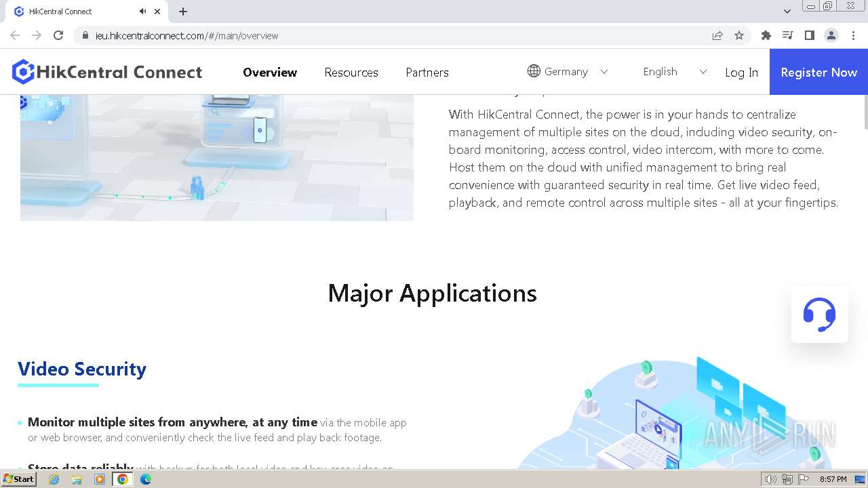Screen dimensions: 868x488
Task: Click the cloud management illustration image
Action: tap(217, 157)
